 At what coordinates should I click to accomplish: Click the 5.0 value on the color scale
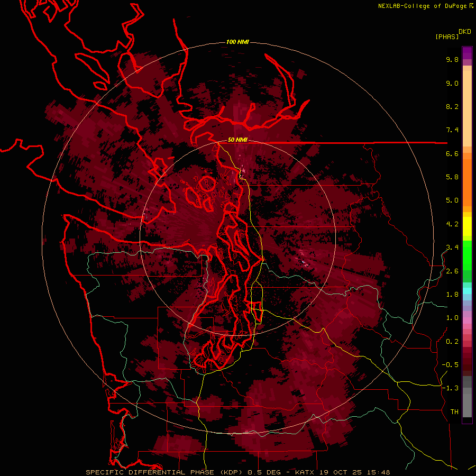[452, 200]
